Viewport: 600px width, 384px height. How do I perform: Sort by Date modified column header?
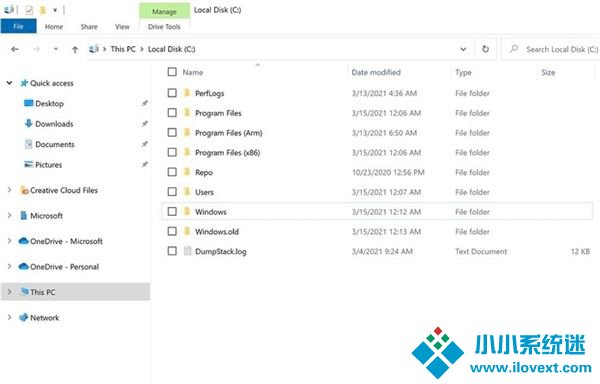click(x=376, y=72)
